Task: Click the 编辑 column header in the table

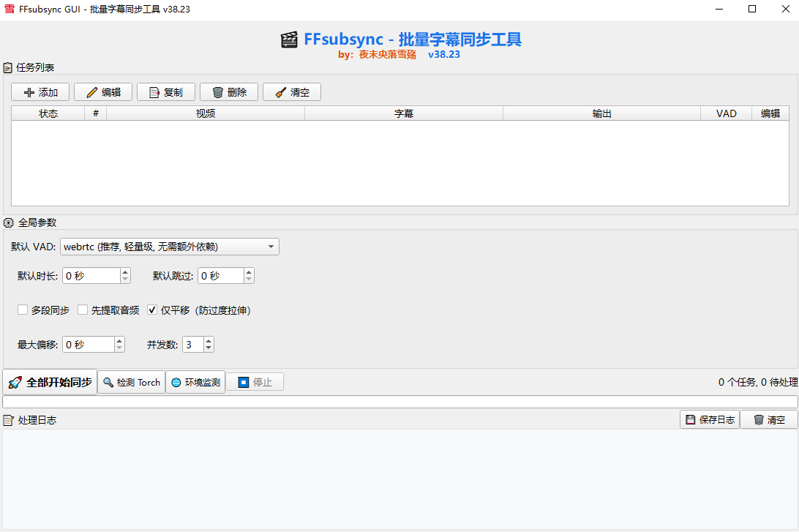Action: pos(770,113)
